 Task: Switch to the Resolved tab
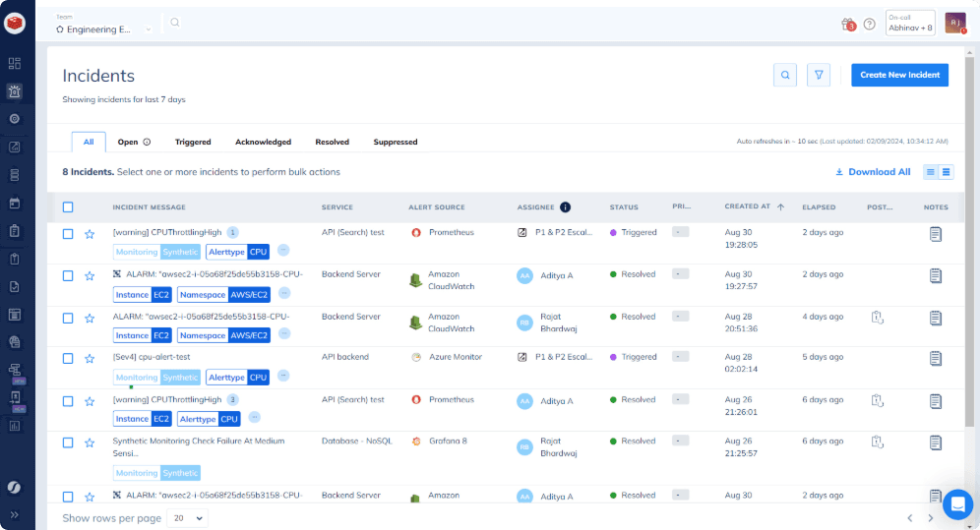[x=332, y=142]
